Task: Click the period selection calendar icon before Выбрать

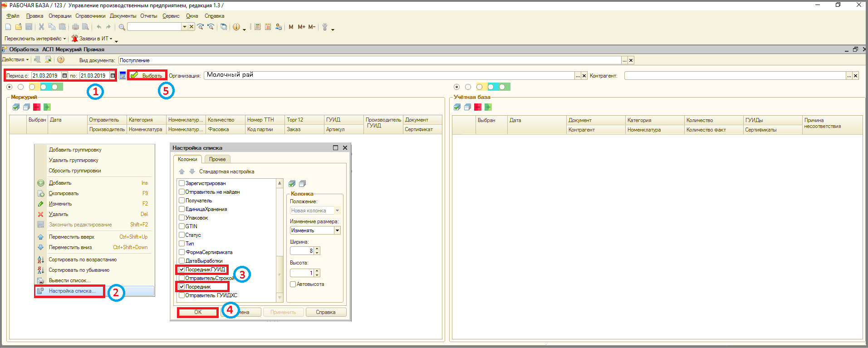Action: point(123,76)
